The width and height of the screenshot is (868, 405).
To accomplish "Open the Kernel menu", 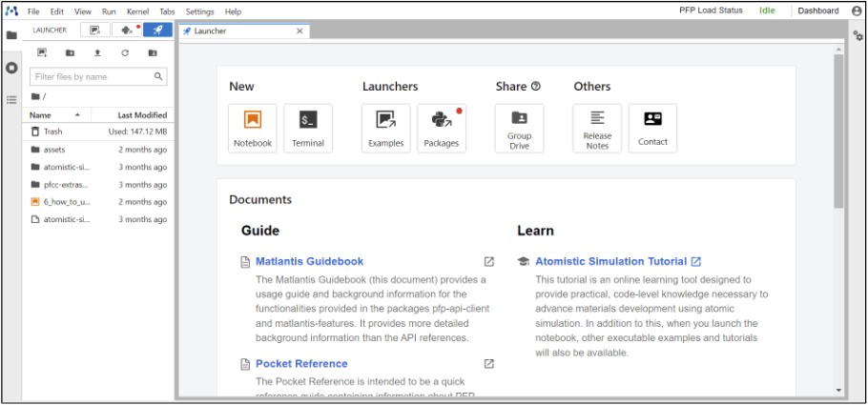I will [137, 11].
